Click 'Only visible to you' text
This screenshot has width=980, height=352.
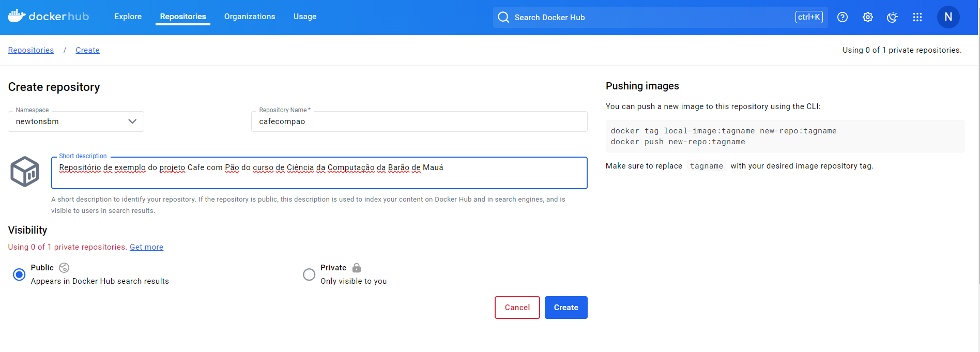354,281
